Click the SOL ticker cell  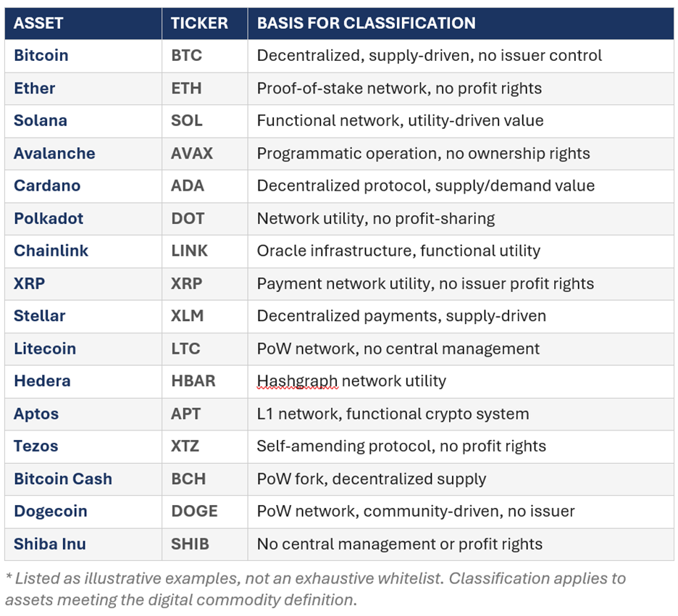coord(187,121)
